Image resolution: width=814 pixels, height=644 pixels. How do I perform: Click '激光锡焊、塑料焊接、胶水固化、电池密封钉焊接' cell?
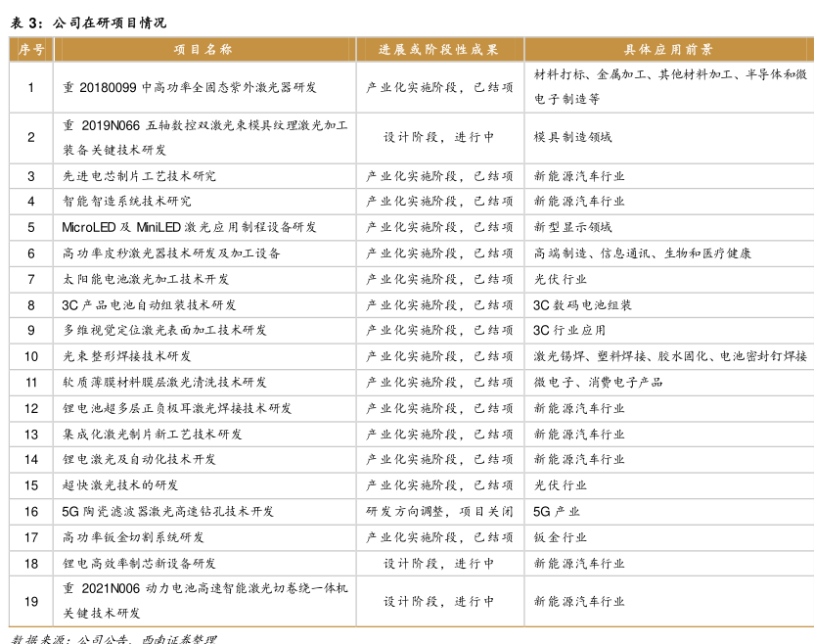(x=670, y=355)
